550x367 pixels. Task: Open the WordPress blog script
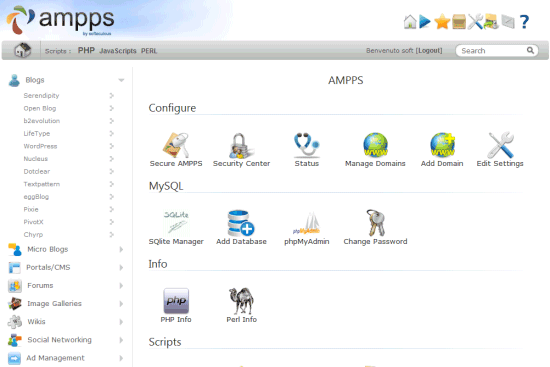(40, 146)
